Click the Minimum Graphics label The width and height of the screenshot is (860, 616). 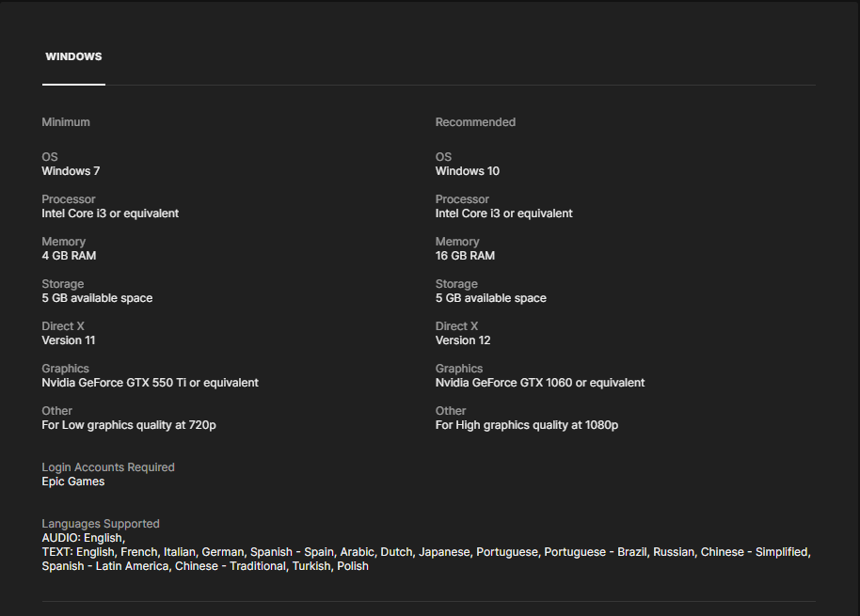click(65, 369)
